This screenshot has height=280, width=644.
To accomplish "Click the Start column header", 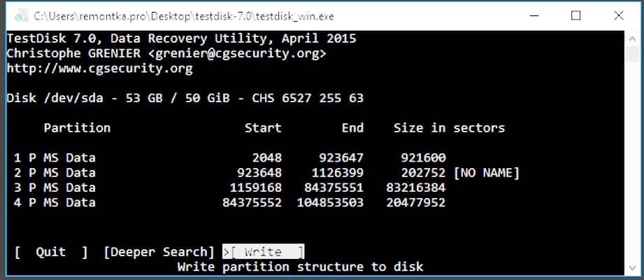I will click(263, 128).
